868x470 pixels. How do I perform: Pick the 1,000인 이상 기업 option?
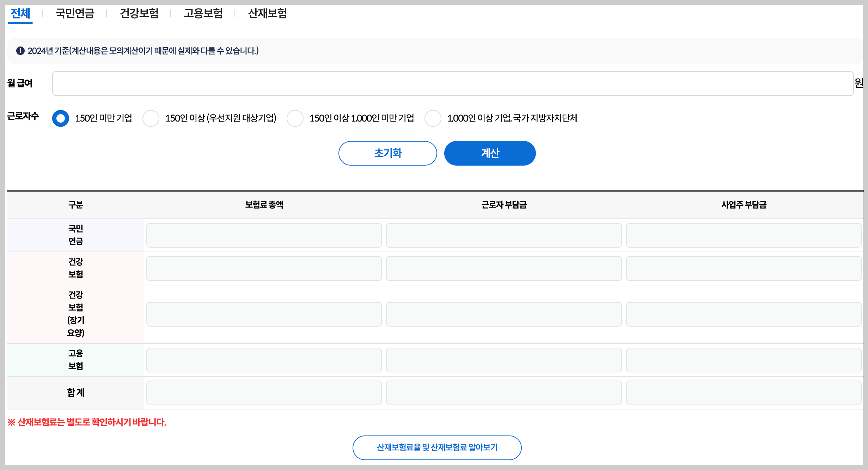click(433, 119)
